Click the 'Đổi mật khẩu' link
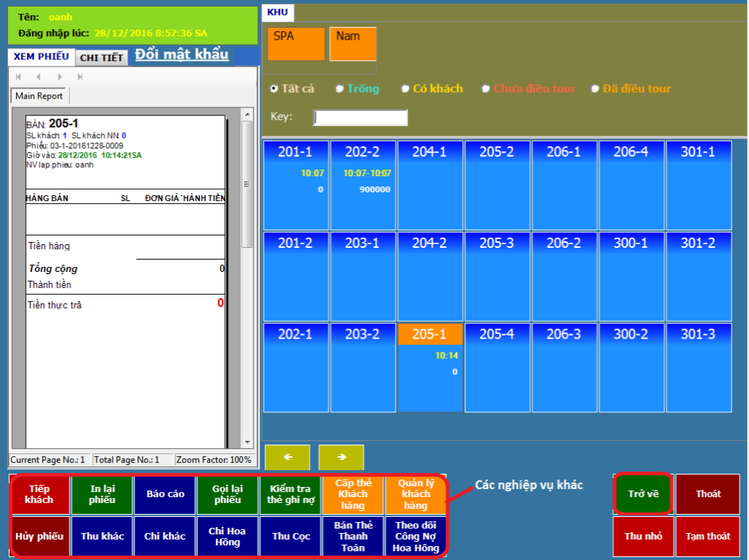Viewport: 749px width, 560px height. 181,55
